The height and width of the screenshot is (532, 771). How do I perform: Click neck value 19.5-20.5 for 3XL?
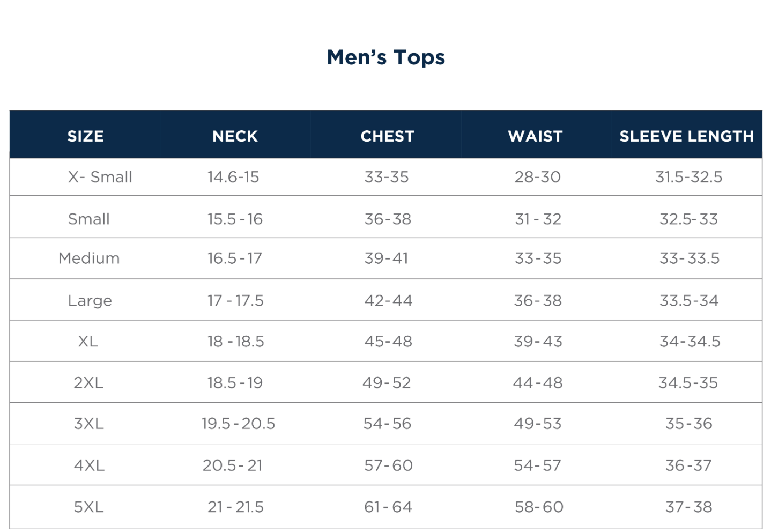click(x=238, y=424)
